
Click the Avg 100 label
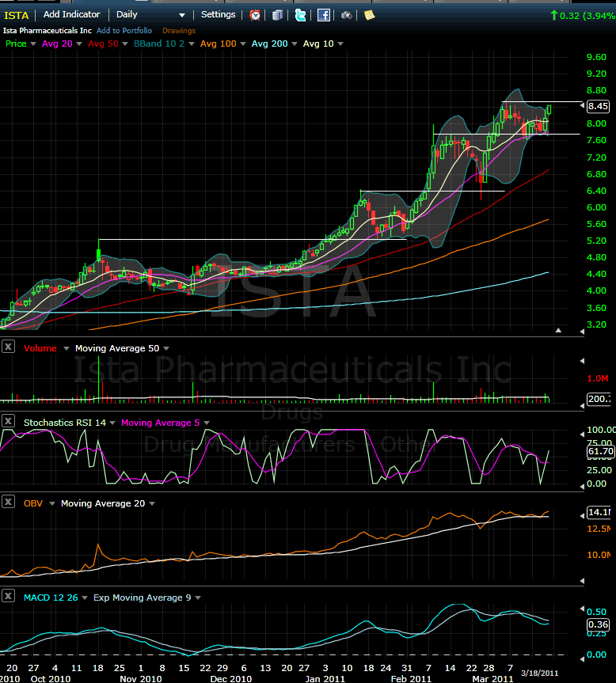(219, 44)
